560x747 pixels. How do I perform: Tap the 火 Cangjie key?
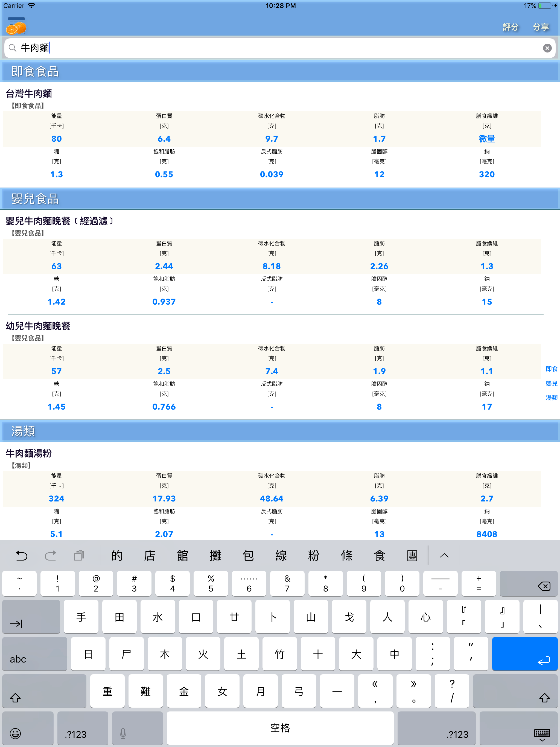(x=203, y=654)
